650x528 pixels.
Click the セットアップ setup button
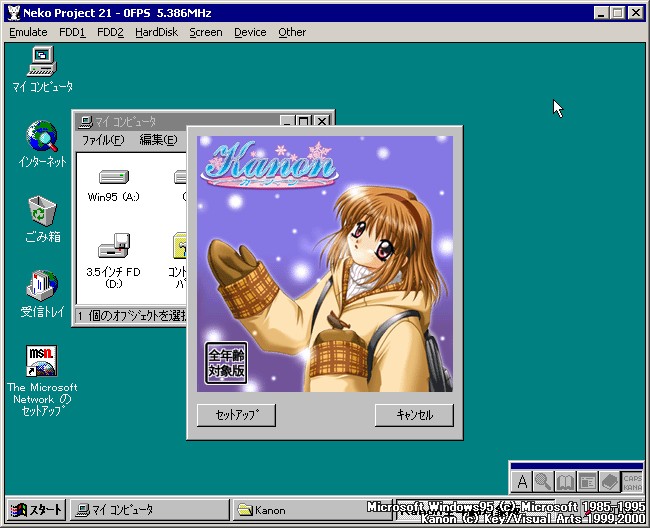pyautogui.click(x=236, y=415)
